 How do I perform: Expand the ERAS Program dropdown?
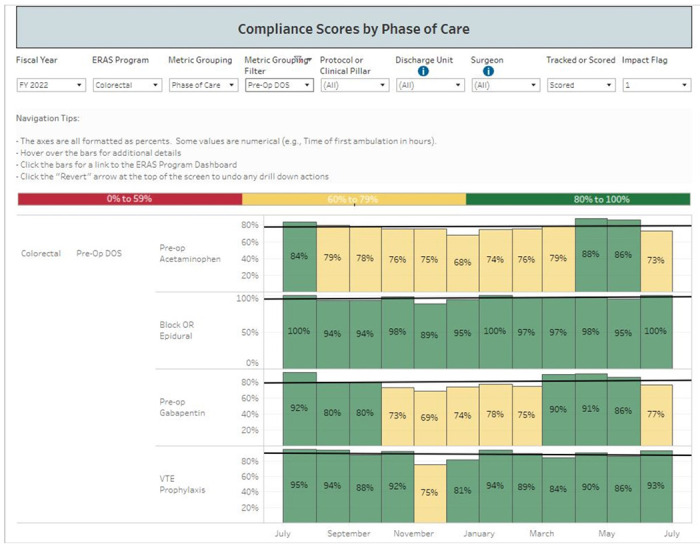tap(126, 86)
